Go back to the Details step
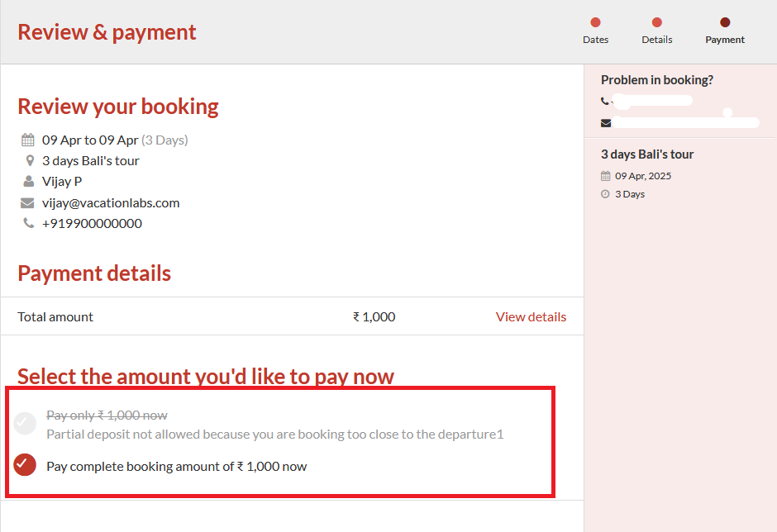The height and width of the screenshot is (532, 777). coord(656,23)
